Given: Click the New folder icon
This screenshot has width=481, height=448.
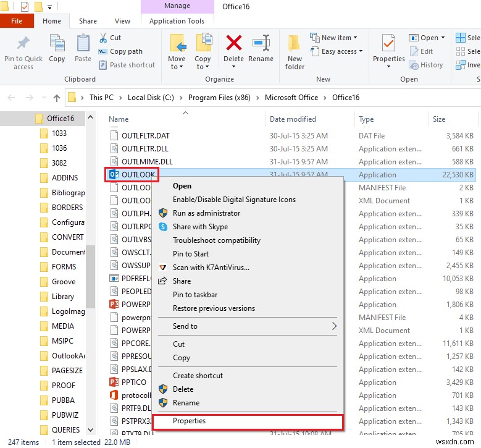Looking at the screenshot, I should 294,43.
